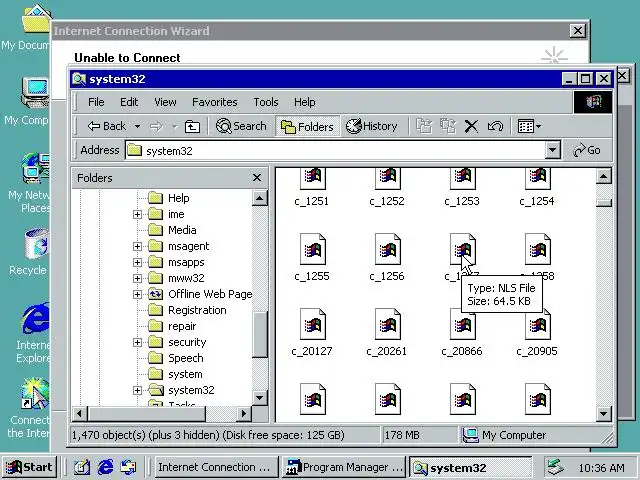This screenshot has height=480, width=640.
Task: Go back with the Back toolbar button
Action: [107, 126]
